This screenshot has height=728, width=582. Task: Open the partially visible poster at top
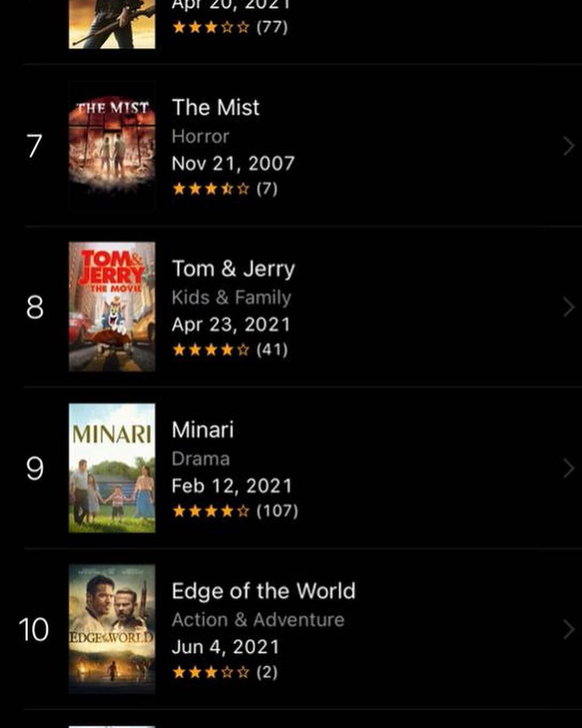coord(112,24)
